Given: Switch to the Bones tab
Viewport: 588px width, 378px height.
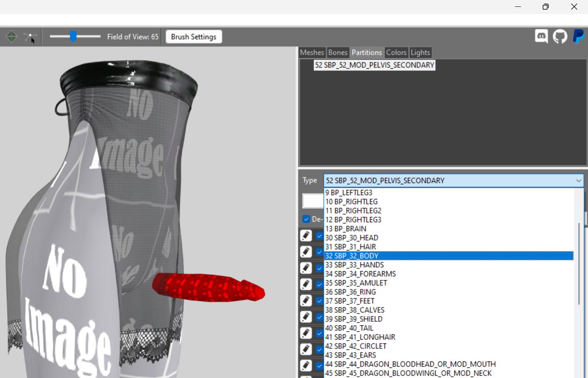Looking at the screenshot, I should (338, 53).
